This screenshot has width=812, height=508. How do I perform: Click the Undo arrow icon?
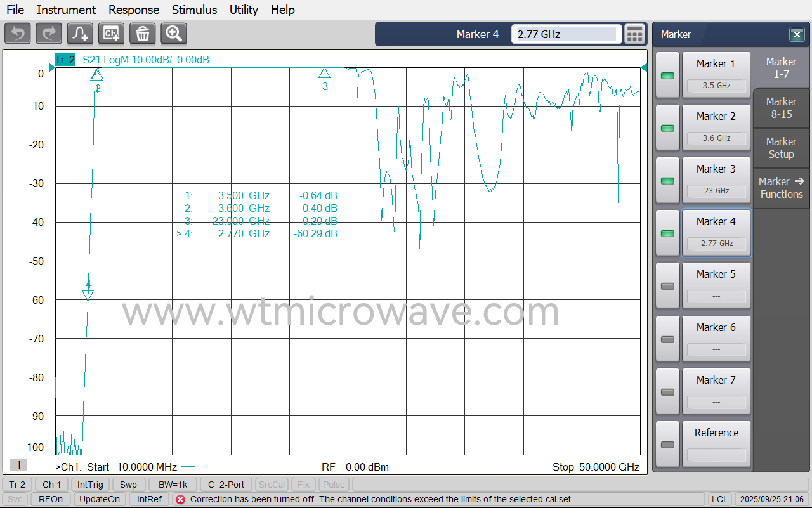17,34
